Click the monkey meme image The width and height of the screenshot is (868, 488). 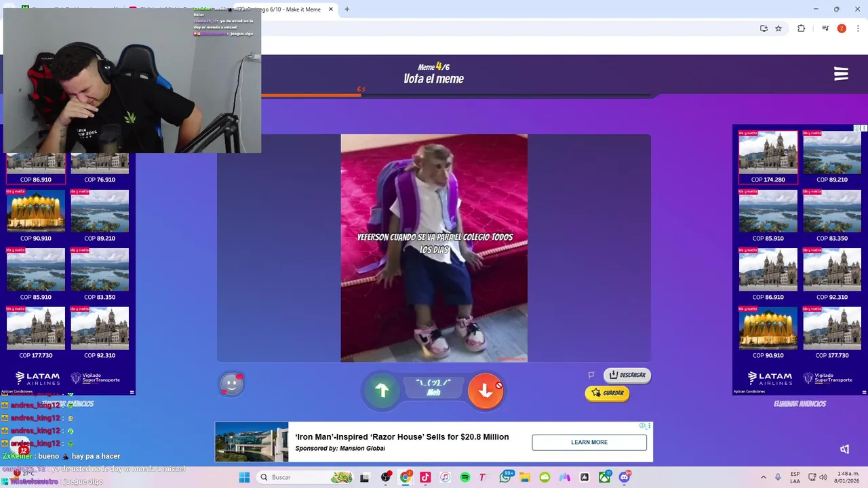(434, 248)
